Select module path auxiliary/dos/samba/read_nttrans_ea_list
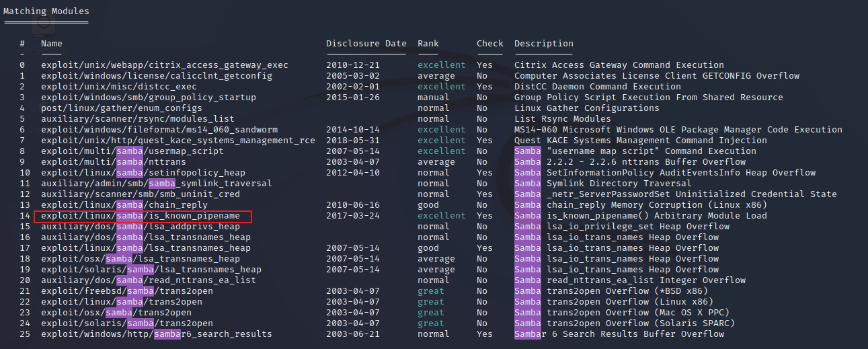This screenshot has width=868, height=349. click(x=149, y=280)
